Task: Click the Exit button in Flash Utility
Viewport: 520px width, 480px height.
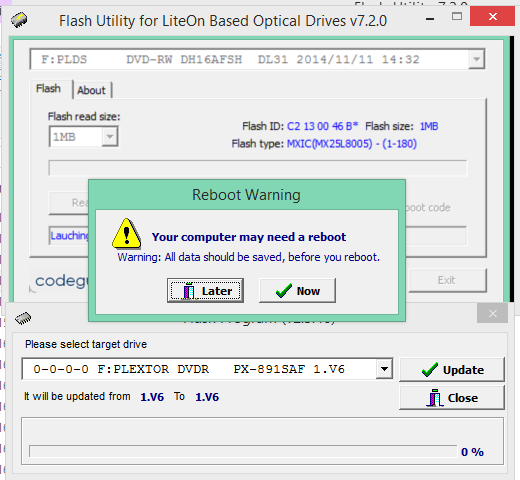Action: (x=448, y=280)
